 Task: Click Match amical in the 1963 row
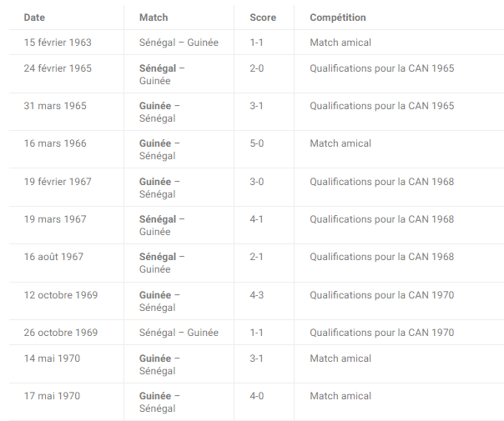[x=340, y=43]
